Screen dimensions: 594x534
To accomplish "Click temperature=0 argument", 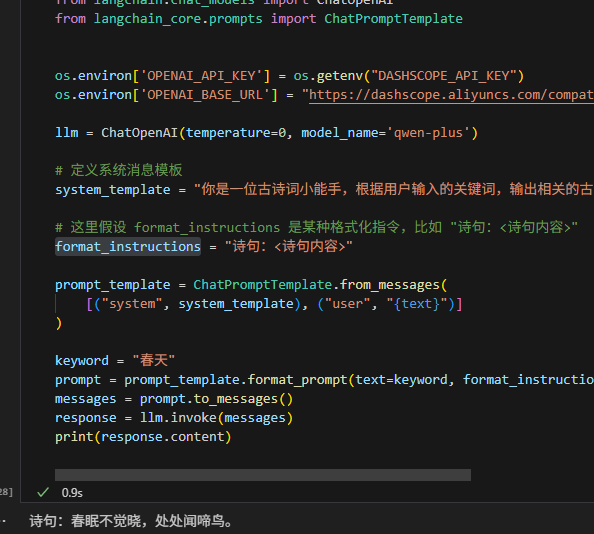I will [x=236, y=133].
